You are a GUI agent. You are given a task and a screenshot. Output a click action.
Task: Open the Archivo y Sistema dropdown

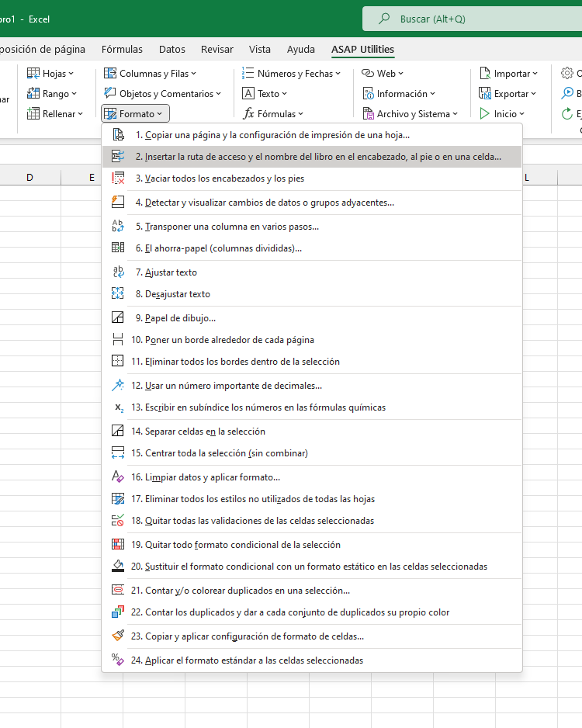[411, 114]
